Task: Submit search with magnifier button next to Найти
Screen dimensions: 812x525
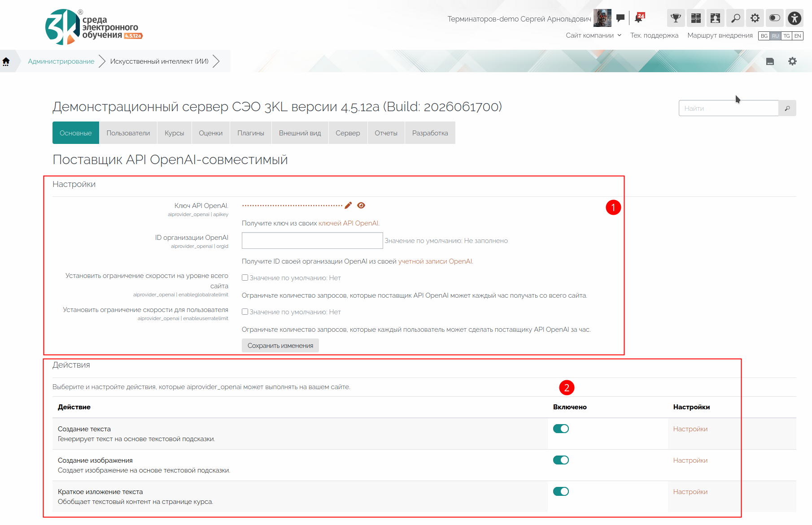Action: (787, 108)
